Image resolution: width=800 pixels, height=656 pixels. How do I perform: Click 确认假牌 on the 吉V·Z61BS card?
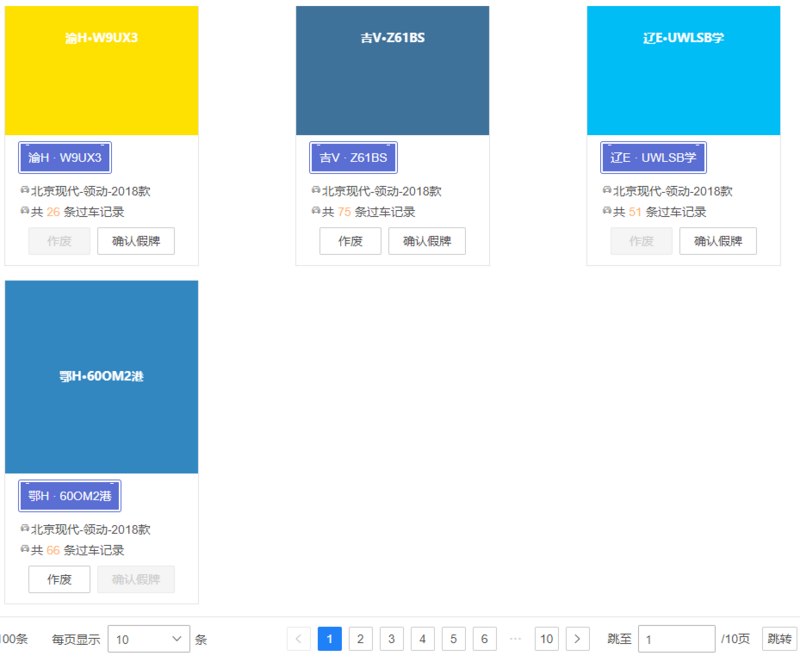[x=427, y=241]
